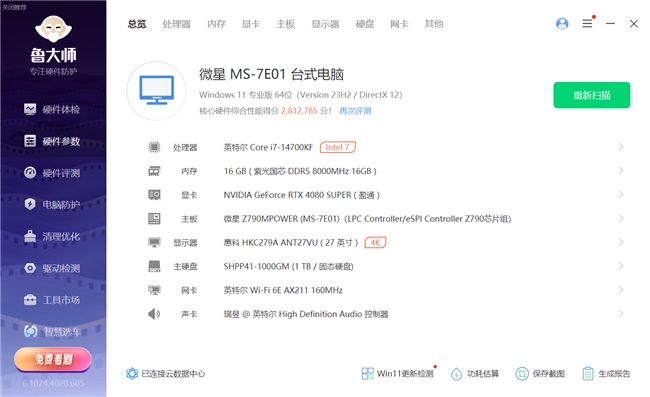Viewport: 650px width, 397px height.
Task: Click the user account avatar icon
Action: [x=562, y=24]
